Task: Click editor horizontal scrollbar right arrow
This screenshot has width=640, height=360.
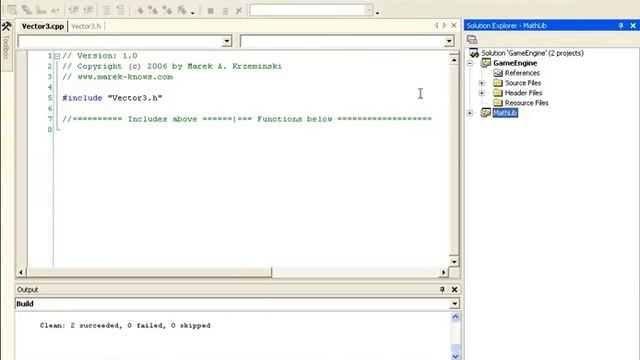Action: point(444,272)
